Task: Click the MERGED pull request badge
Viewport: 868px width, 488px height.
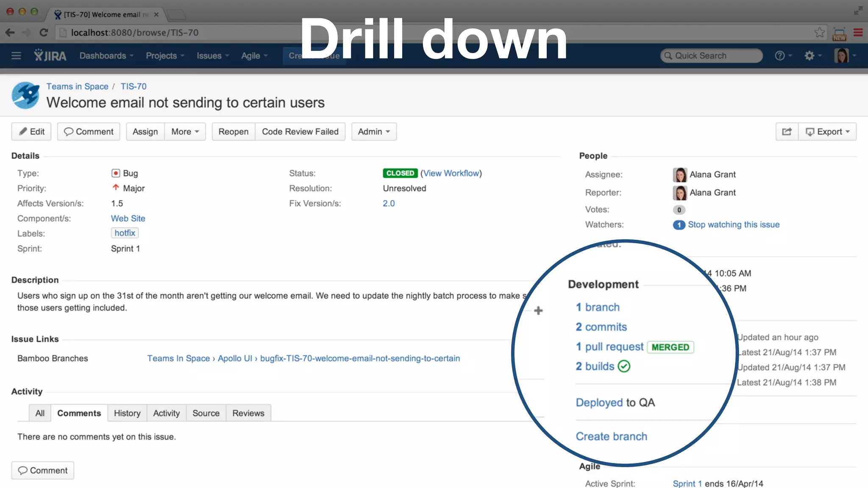Action: pos(670,347)
